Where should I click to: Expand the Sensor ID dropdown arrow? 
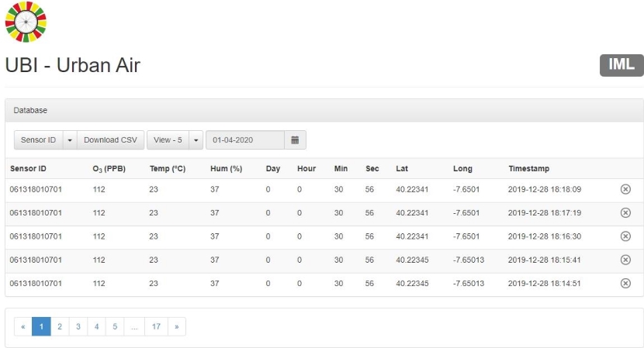click(x=70, y=140)
